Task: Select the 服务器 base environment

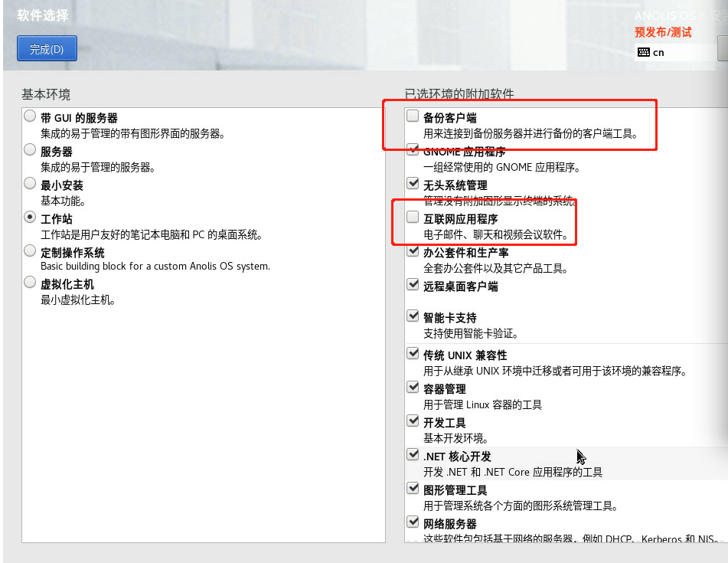Action: pos(30,151)
